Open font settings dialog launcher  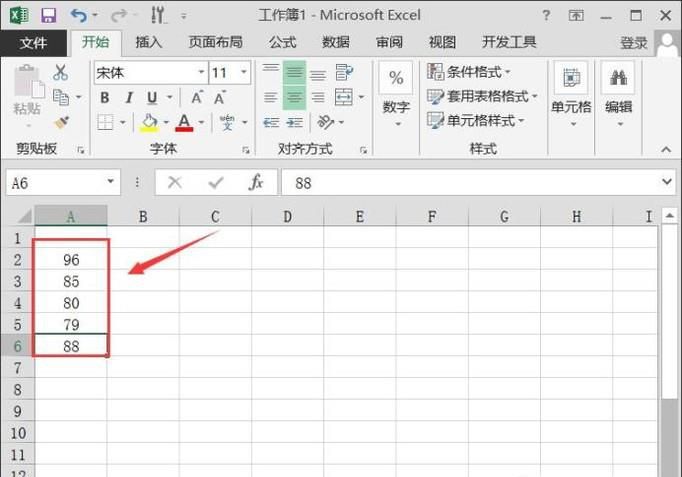[246, 150]
